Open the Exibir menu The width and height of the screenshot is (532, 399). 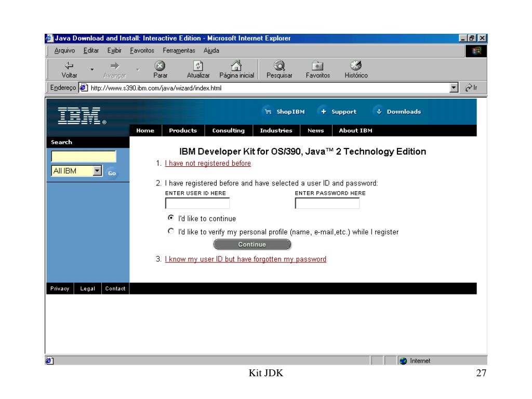[114, 50]
